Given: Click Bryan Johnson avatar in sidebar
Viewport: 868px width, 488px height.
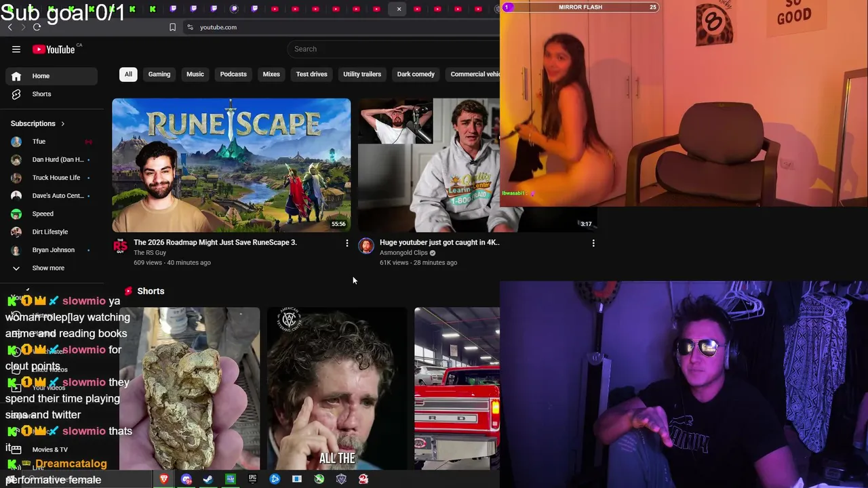Looking at the screenshot, I should click(16, 250).
